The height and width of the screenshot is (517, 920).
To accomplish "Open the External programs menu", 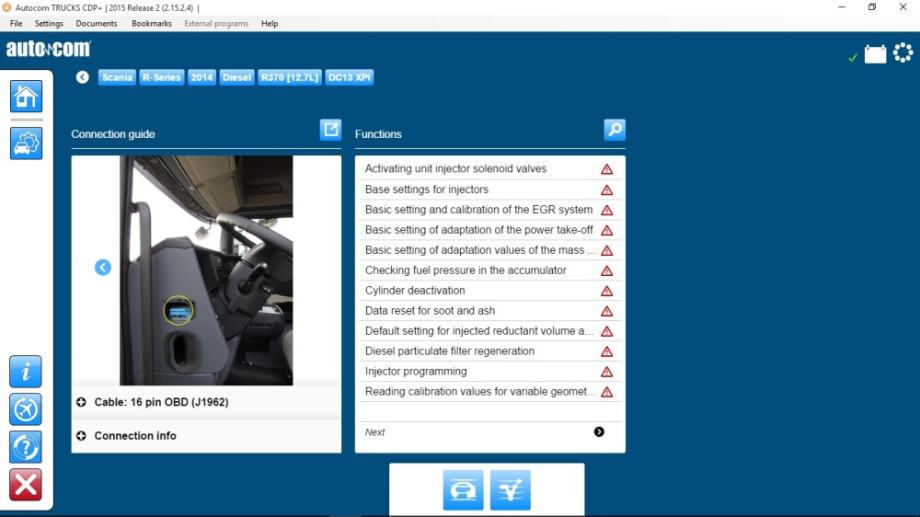I will 216,23.
